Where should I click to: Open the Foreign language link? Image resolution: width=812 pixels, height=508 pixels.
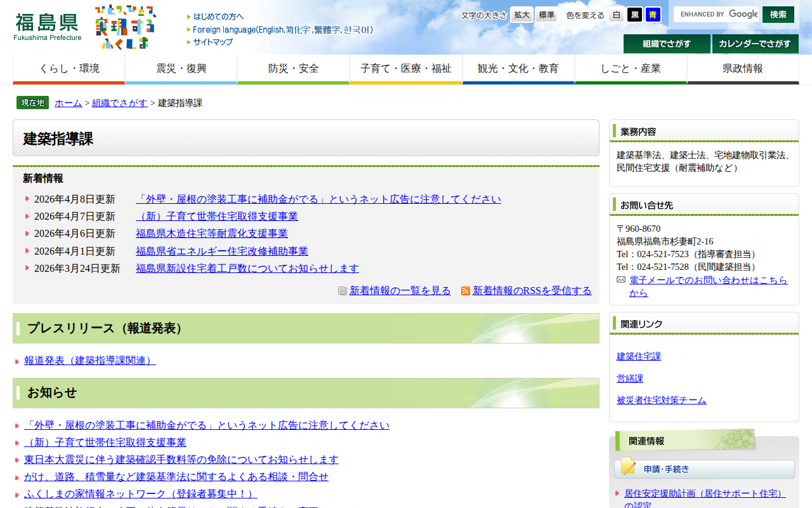(280, 30)
